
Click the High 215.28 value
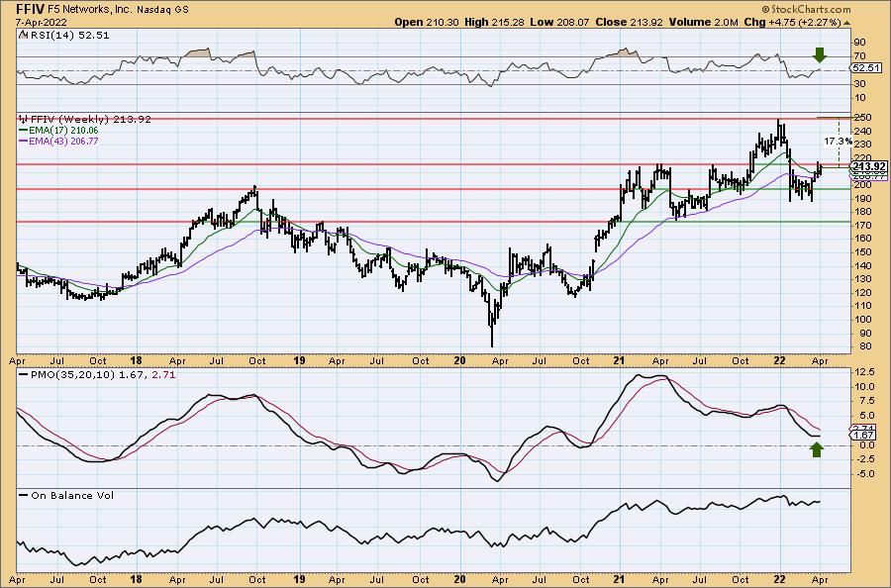coord(494,22)
